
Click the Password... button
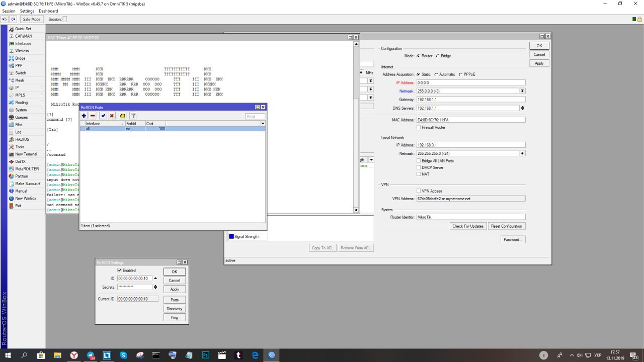(x=513, y=239)
